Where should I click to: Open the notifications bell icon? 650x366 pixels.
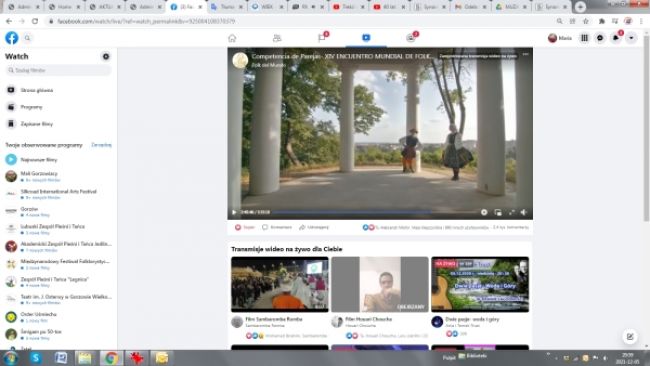(x=616, y=38)
